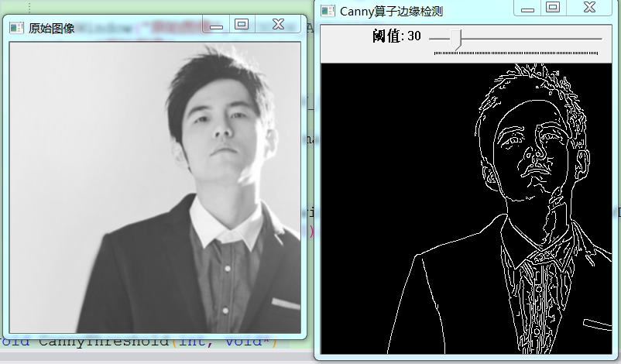The width and height of the screenshot is (621, 364).
Task: Click the window icon of 原始图像 window
Action: point(16,28)
